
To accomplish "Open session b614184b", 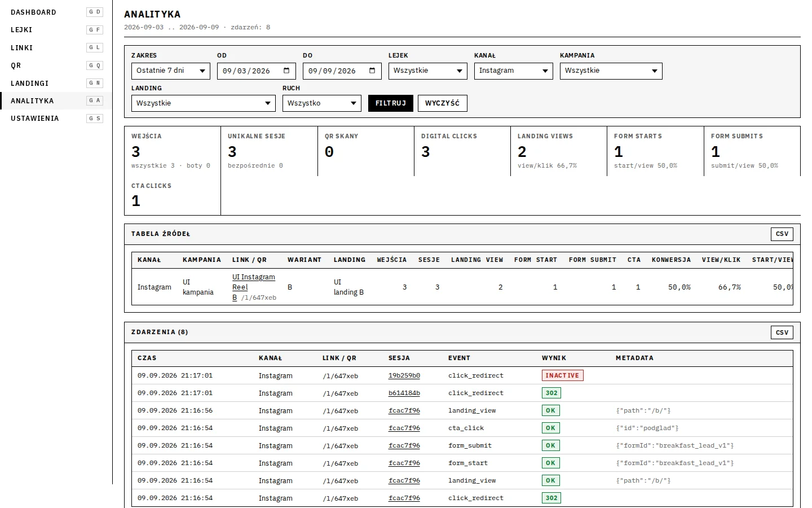I will tap(404, 393).
